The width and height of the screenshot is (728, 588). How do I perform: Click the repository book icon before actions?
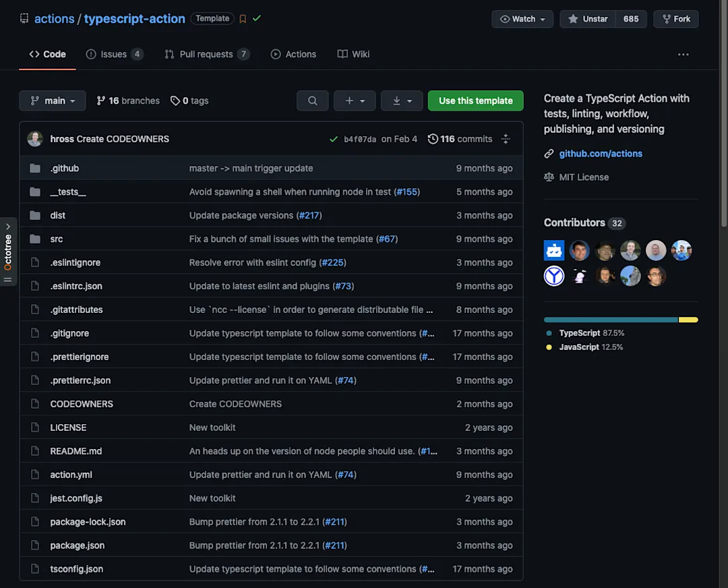pos(24,18)
